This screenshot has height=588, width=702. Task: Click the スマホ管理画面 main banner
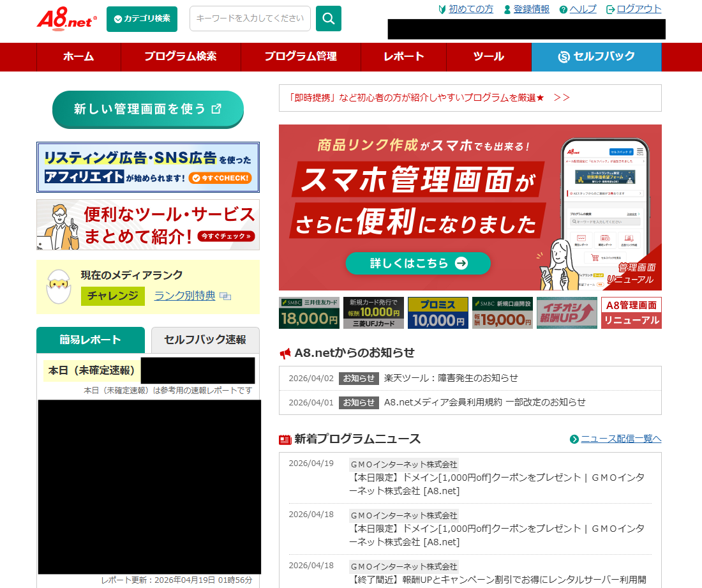tap(470, 207)
